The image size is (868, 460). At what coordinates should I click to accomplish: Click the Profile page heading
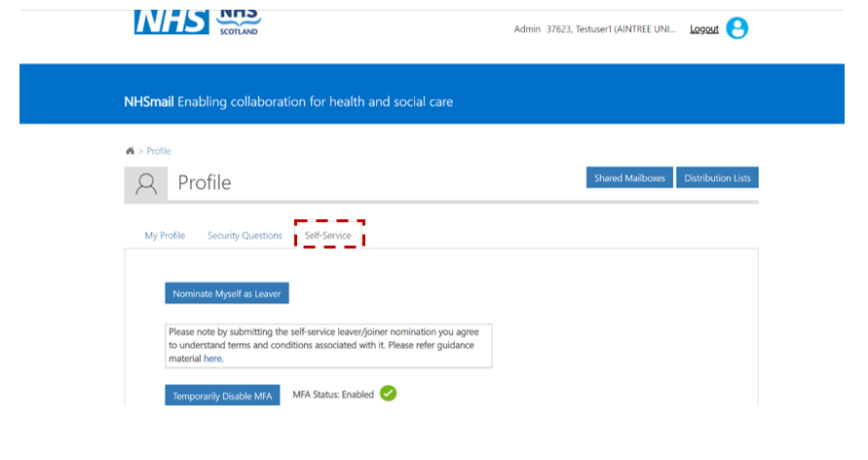[x=205, y=182]
